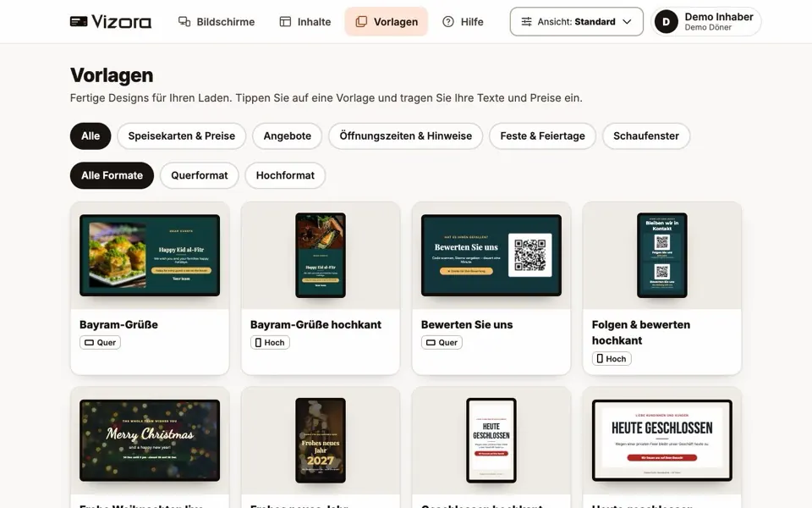Click the Inhalte layout icon
The height and width of the screenshot is (508, 812).
285,21
